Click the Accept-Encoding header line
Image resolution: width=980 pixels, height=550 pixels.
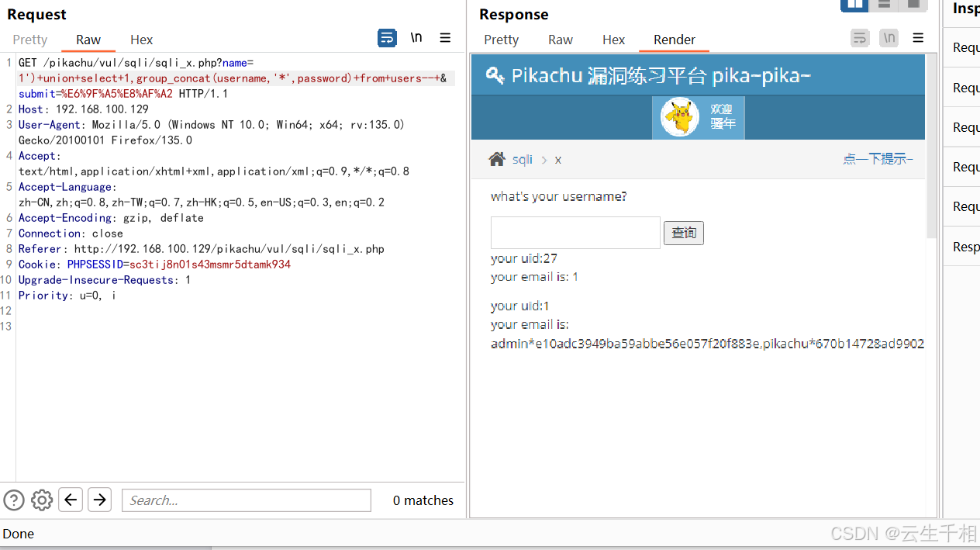click(111, 218)
